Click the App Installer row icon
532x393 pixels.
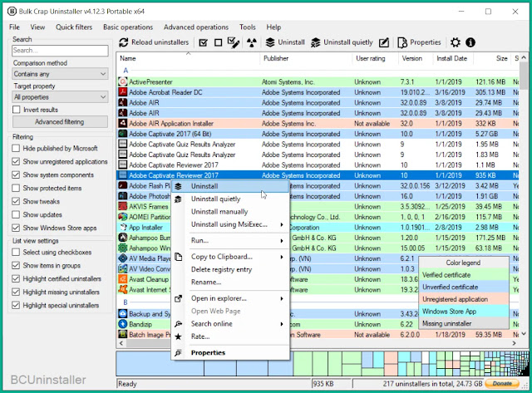(123, 227)
